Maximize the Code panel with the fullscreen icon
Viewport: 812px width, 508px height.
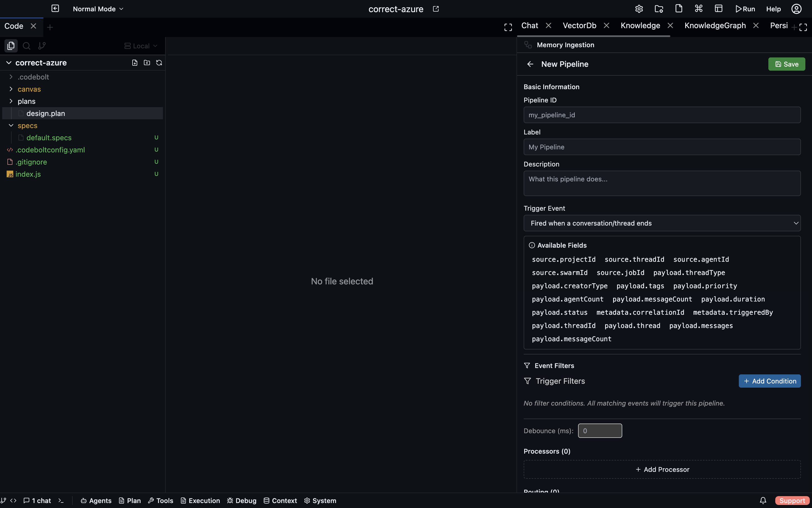click(x=508, y=27)
